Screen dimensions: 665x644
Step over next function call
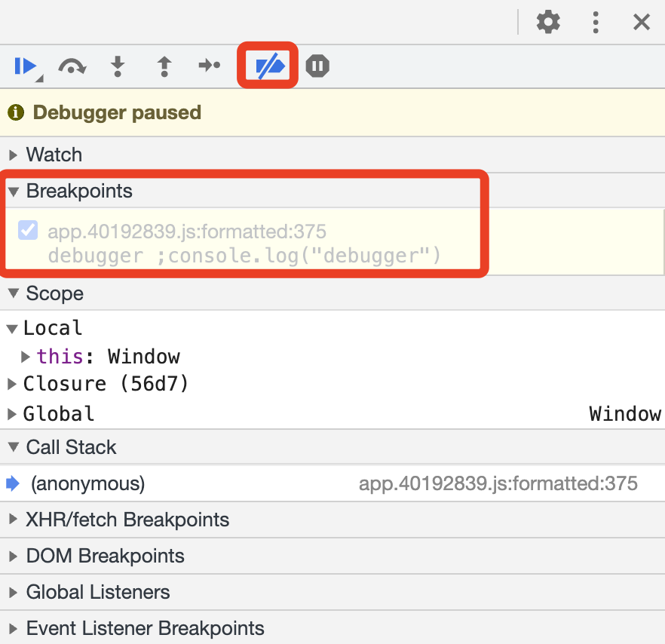[72, 66]
